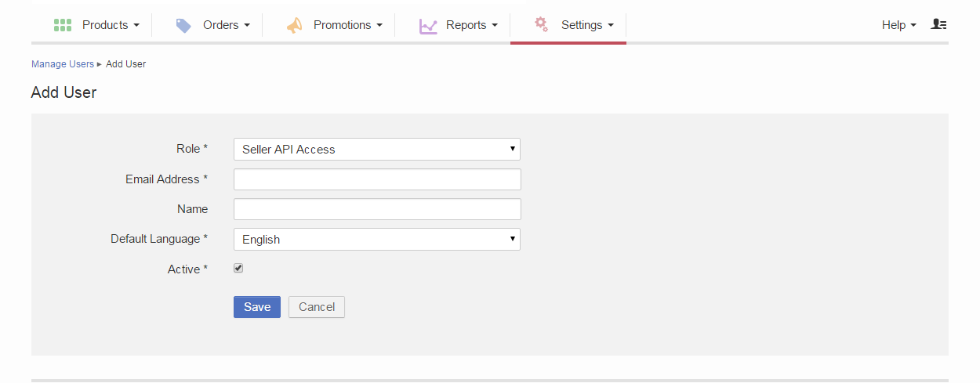The width and height of the screenshot is (980, 383).
Task: Click the line chart Reports icon
Action: click(428, 26)
